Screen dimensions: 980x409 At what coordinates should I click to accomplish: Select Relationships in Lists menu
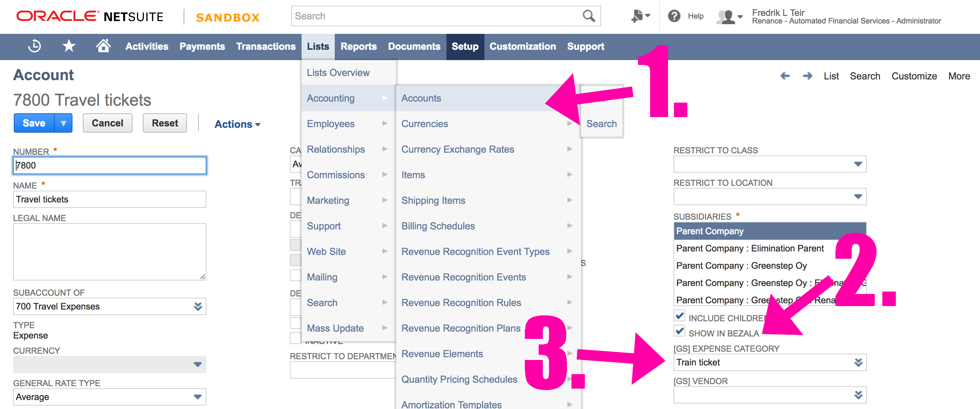click(349, 149)
